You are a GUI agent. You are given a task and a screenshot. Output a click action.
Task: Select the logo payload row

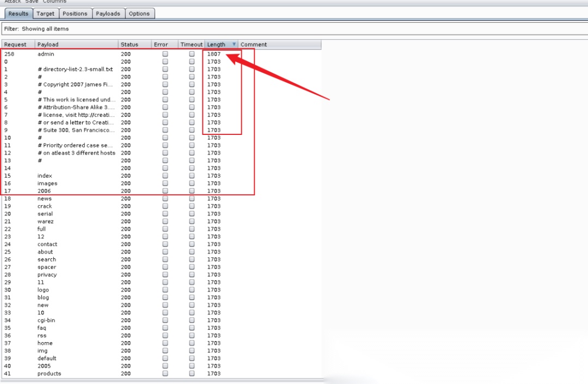pyautogui.click(x=162, y=290)
